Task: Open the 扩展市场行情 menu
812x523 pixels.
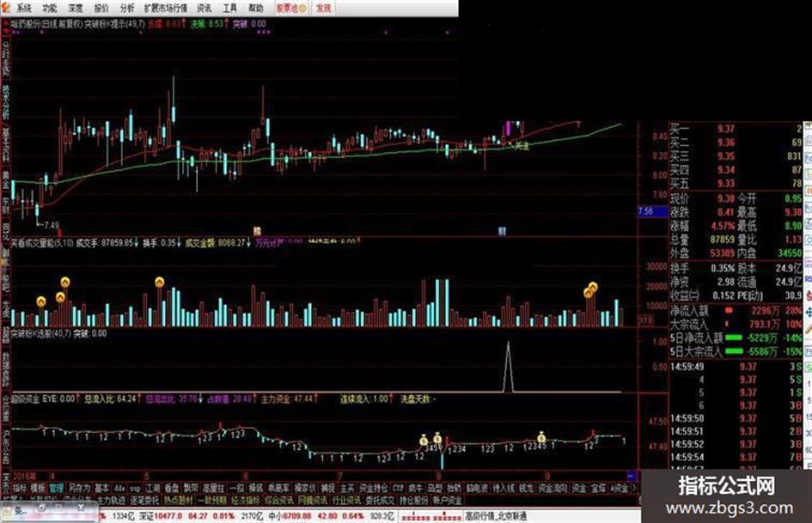Action: pyautogui.click(x=166, y=8)
